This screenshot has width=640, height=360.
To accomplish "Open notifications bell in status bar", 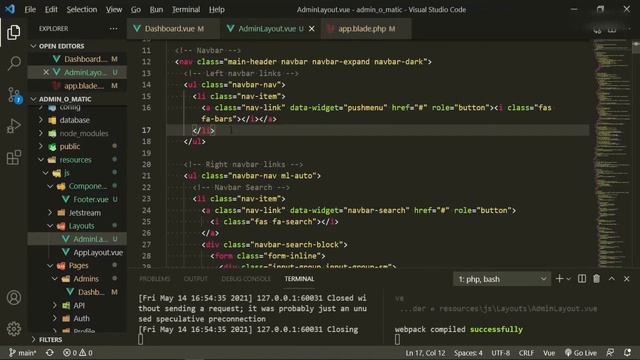I will (x=627, y=353).
